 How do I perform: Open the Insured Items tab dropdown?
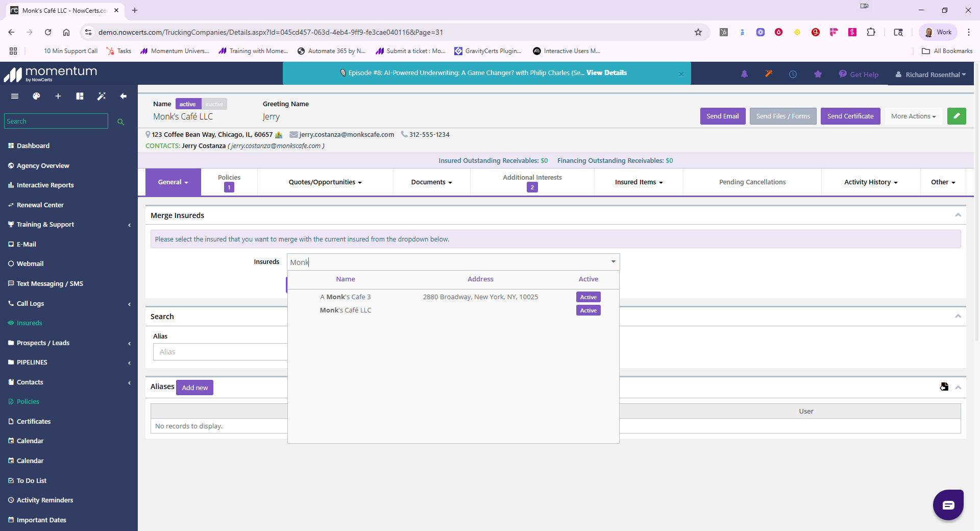(x=639, y=182)
